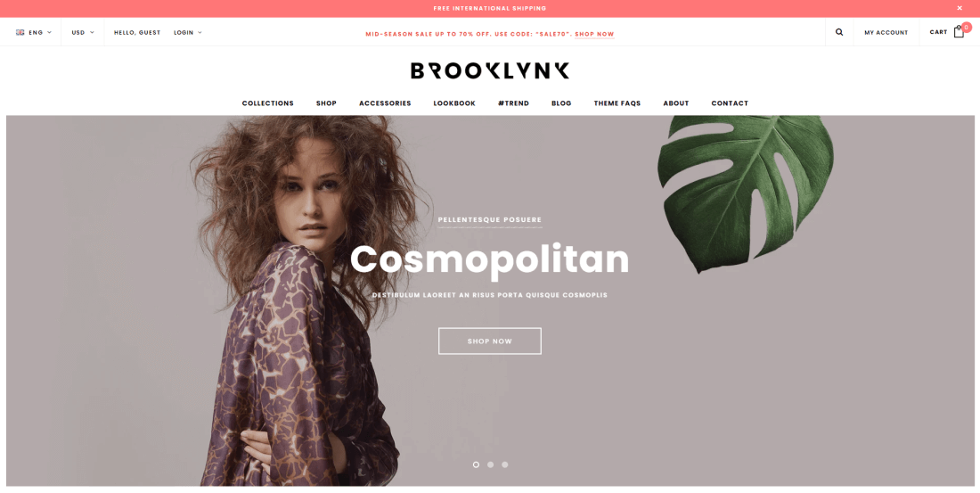
Task: Follow the sale Shop Now link
Action: (x=594, y=35)
